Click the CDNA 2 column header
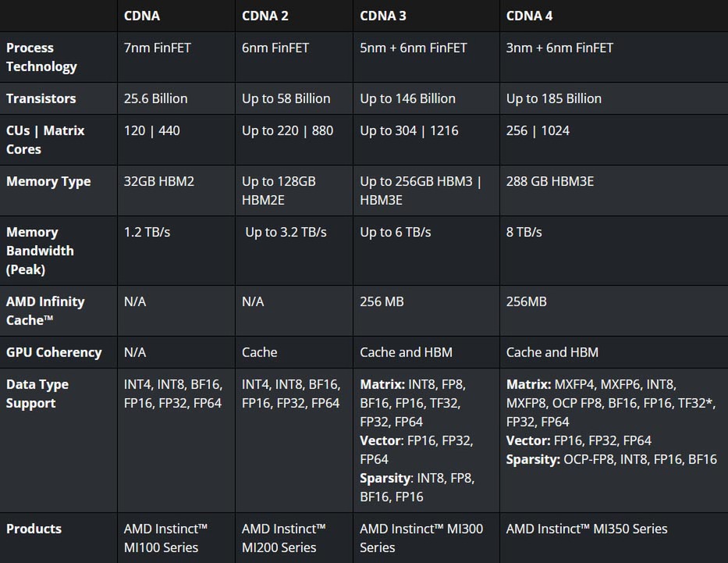The image size is (728, 563). pos(265,16)
